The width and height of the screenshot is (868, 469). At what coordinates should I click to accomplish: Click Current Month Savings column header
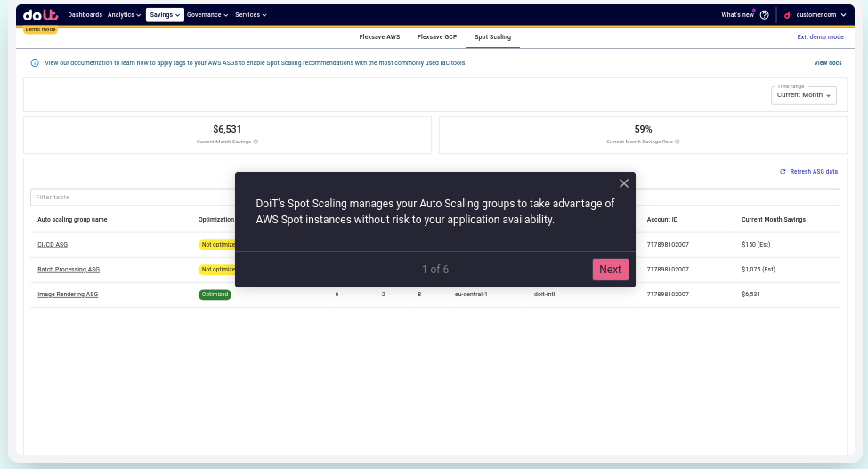pyautogui.click(x=774, y=220)
